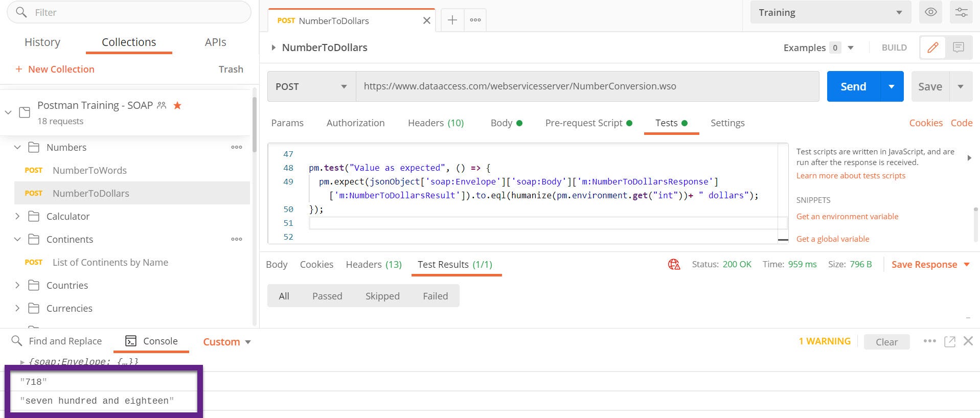The image size is (980, 418).
Task: Open the Training environment dropdown
Action: click(x=831, y=12)
